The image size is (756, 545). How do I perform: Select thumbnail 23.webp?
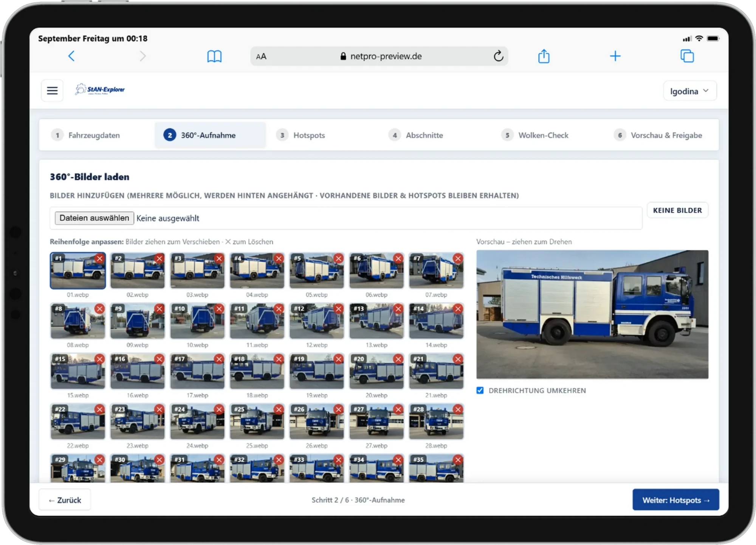point(138,421)
